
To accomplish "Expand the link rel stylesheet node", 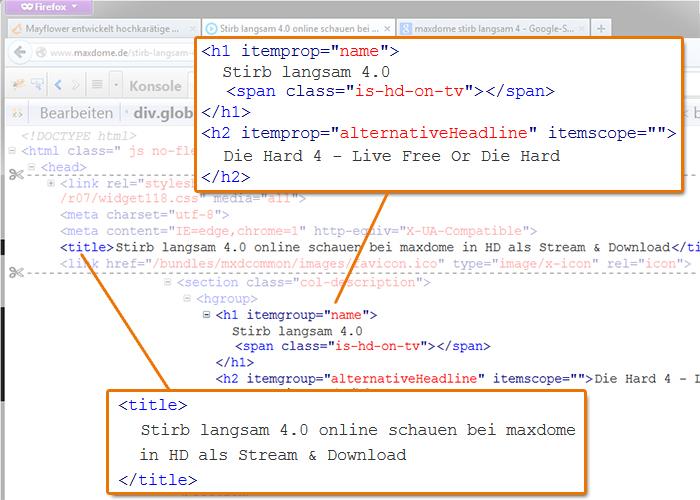I will [x=51, y=183].
